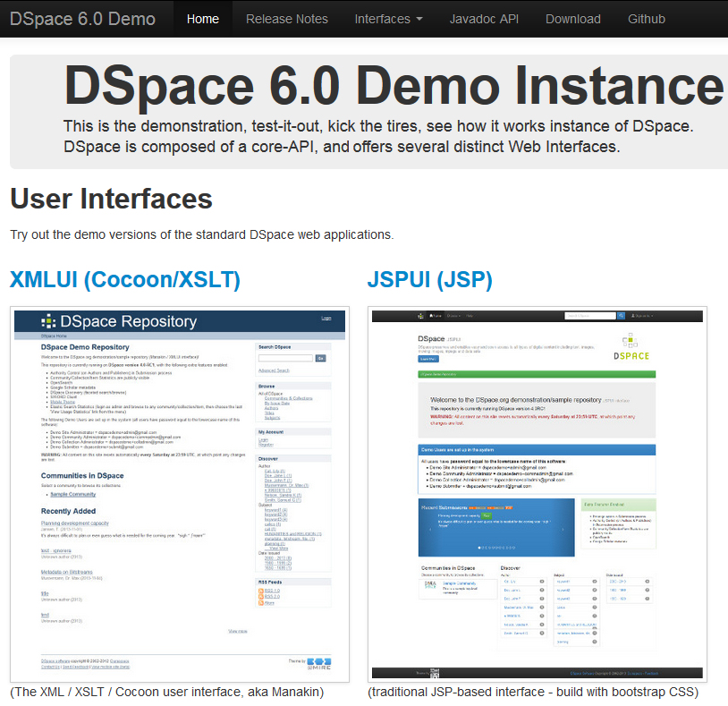
Task: Open the XMLUI DSpace Repository screenshot thumbnail
Action: tap(180, 494)
